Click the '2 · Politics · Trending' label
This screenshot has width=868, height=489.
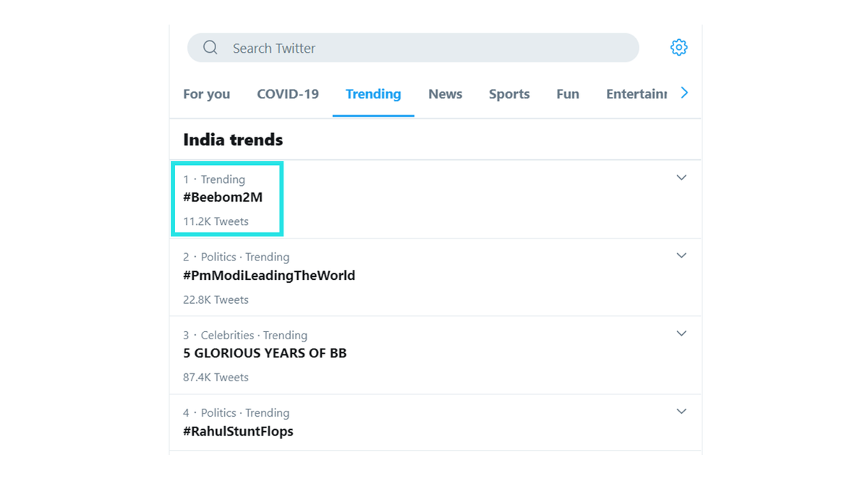(x=236, y=257)
